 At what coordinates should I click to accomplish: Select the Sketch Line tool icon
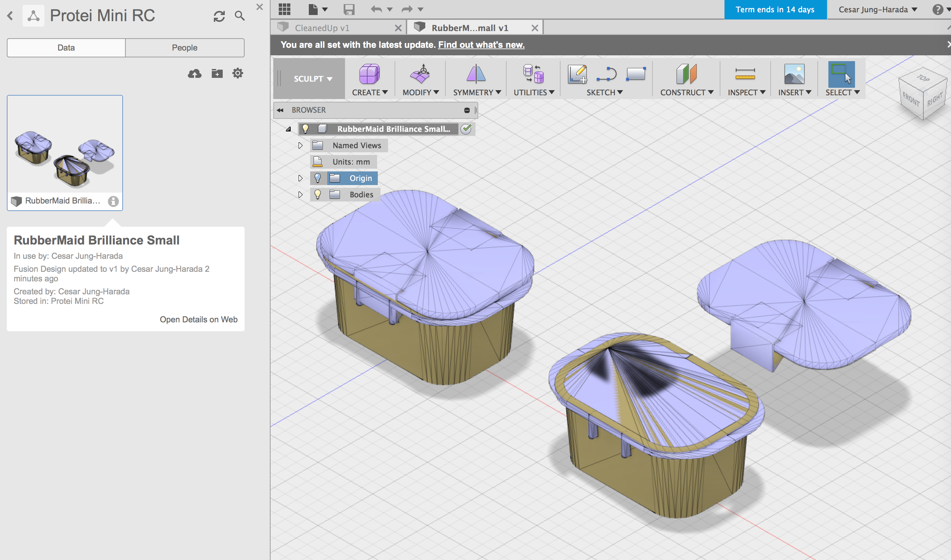coord(606,74)
